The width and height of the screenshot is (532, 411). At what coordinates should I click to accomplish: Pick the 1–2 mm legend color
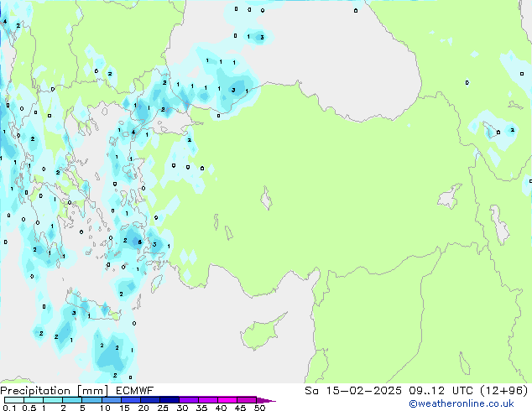(x=53, y=400)
